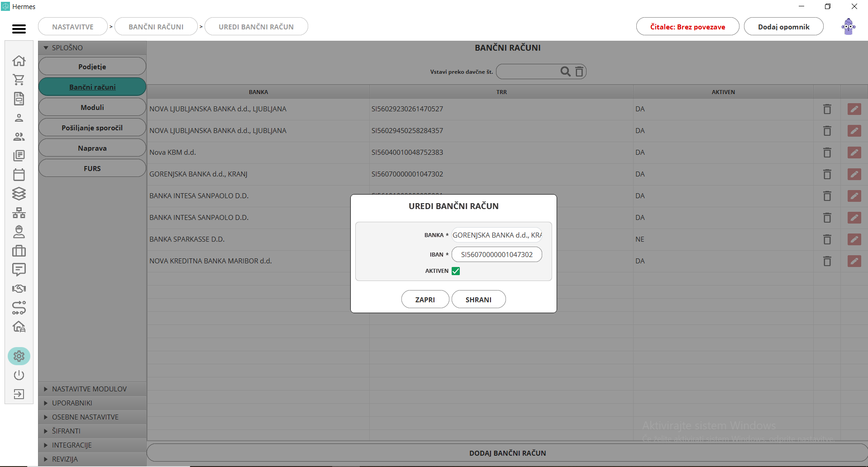Open the settings gear sidebar icon
868x467 pixels.
pyautogui.click(x=19, y=357)
